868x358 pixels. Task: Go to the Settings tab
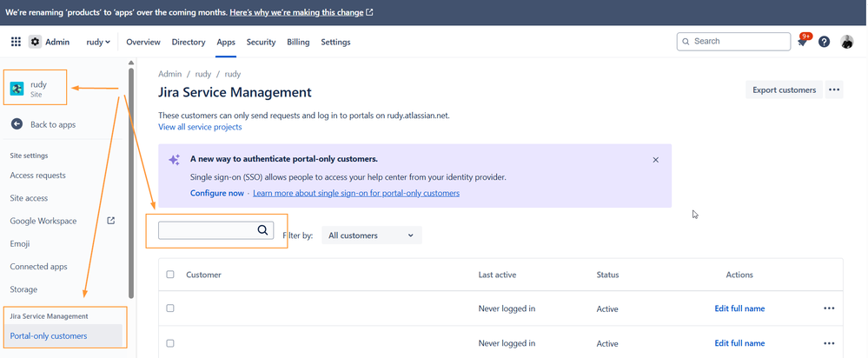coord(335,42)
